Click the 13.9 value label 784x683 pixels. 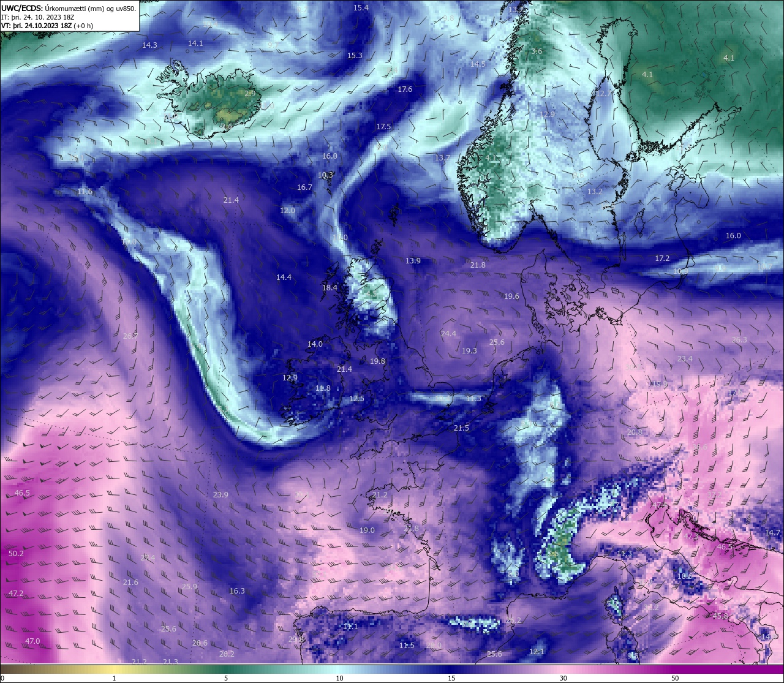pyautogui.click(x=413, y=261)
